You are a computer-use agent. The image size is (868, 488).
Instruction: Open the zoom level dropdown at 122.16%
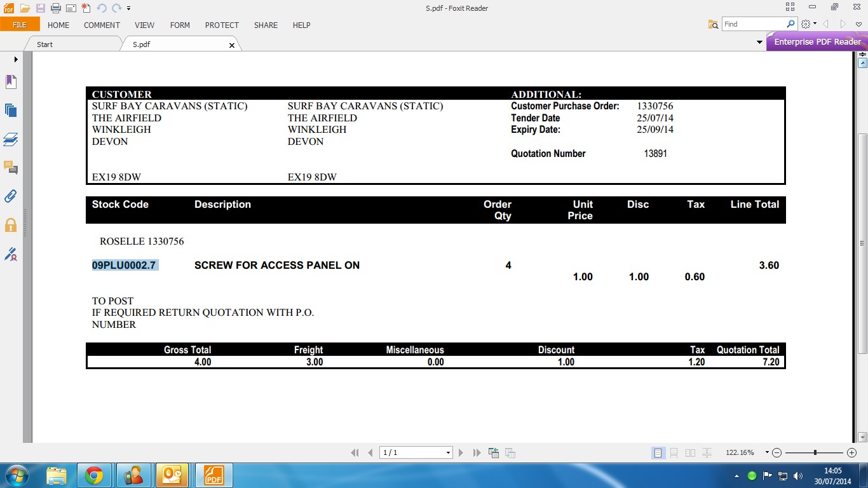coord(767,453)
